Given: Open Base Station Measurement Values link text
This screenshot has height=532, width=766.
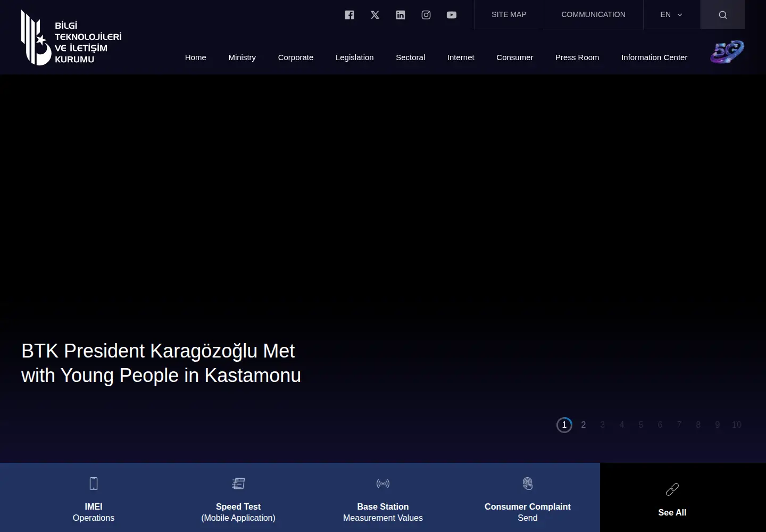Looking at the screenshot, I should pos(383,512).
